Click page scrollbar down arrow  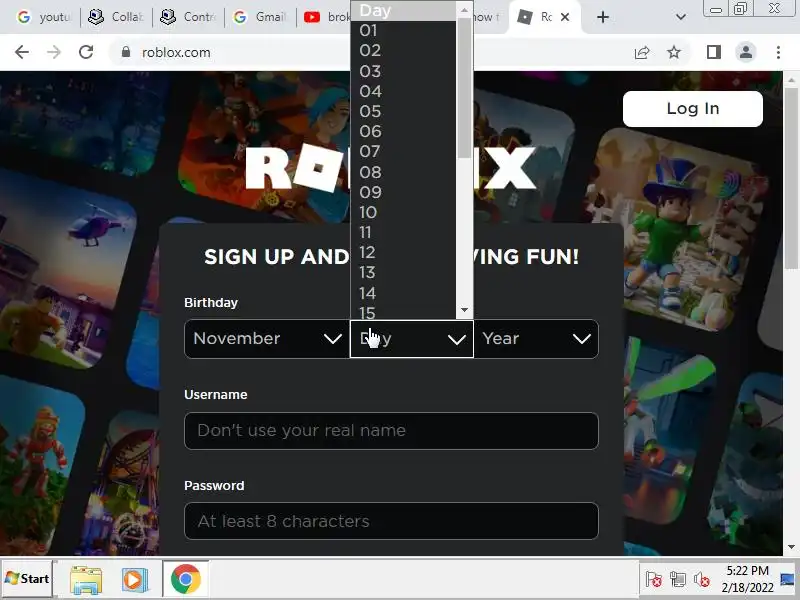(x=791, y=547)
